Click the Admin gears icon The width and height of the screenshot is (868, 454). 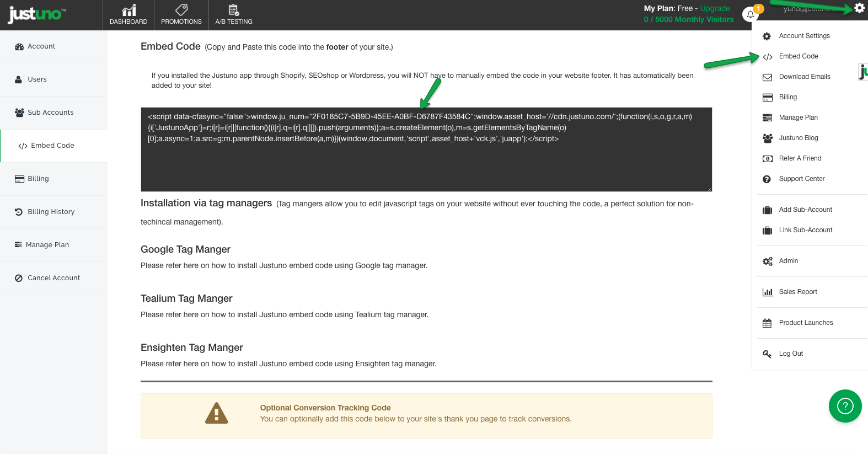pyautogui.click(x=767, y=261)
